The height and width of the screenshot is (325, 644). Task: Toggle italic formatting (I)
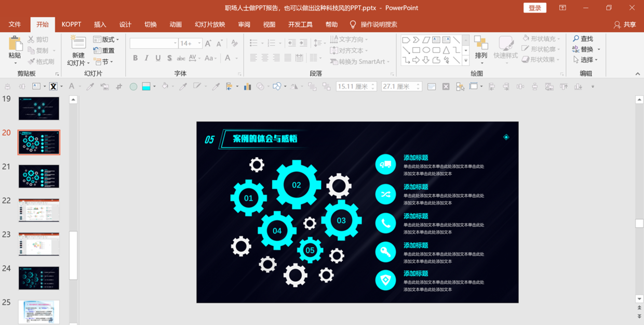146,58
